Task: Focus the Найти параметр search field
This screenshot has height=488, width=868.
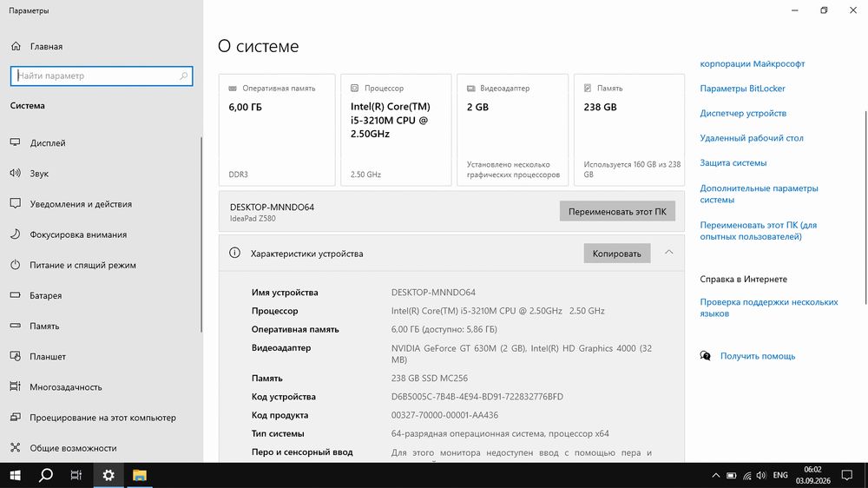Action: pyautogui.click(x=102, y=76)
